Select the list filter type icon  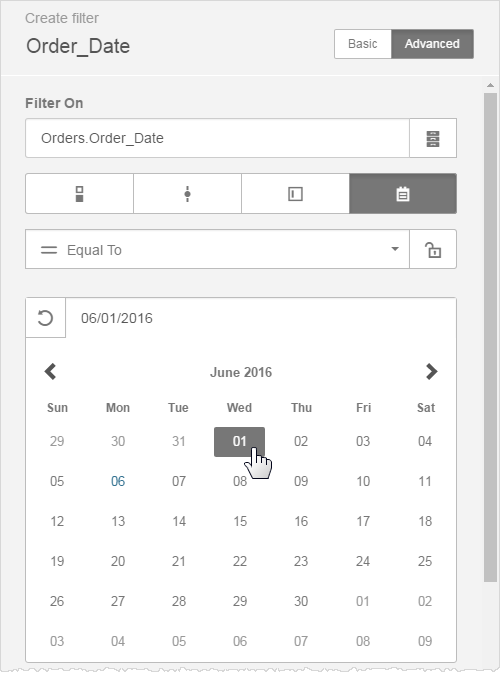click(x=79, y=194)
